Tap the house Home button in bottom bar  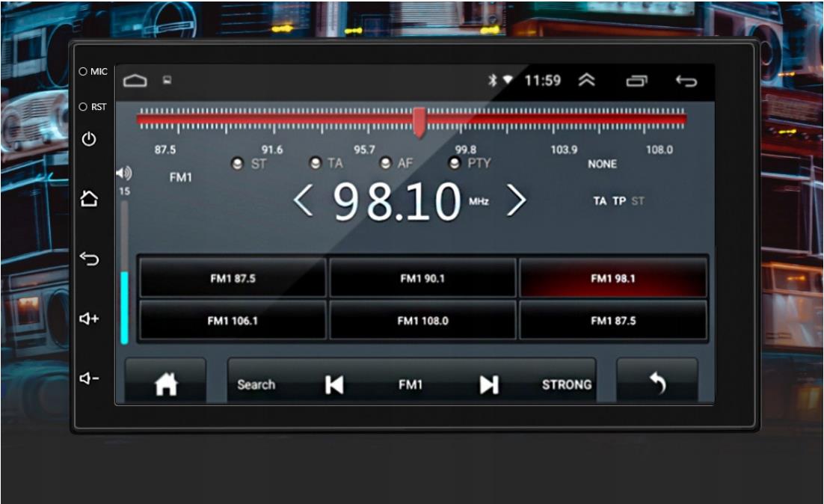pos(165,383)
